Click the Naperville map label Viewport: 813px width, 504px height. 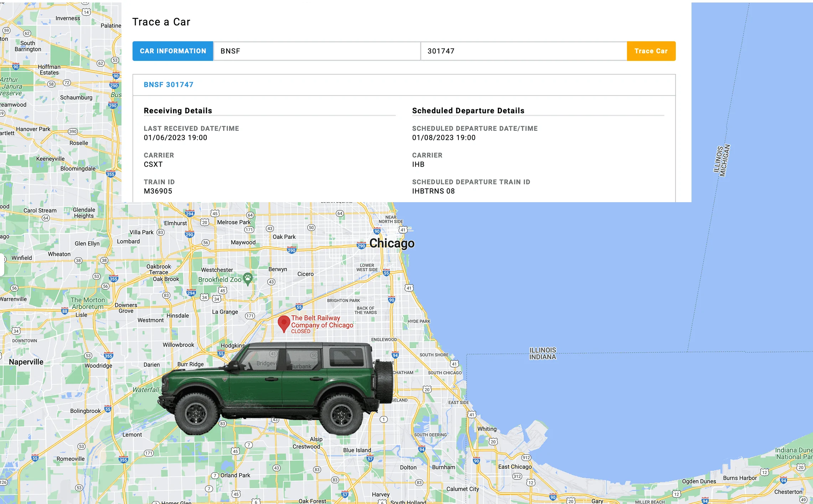point(26,362)
